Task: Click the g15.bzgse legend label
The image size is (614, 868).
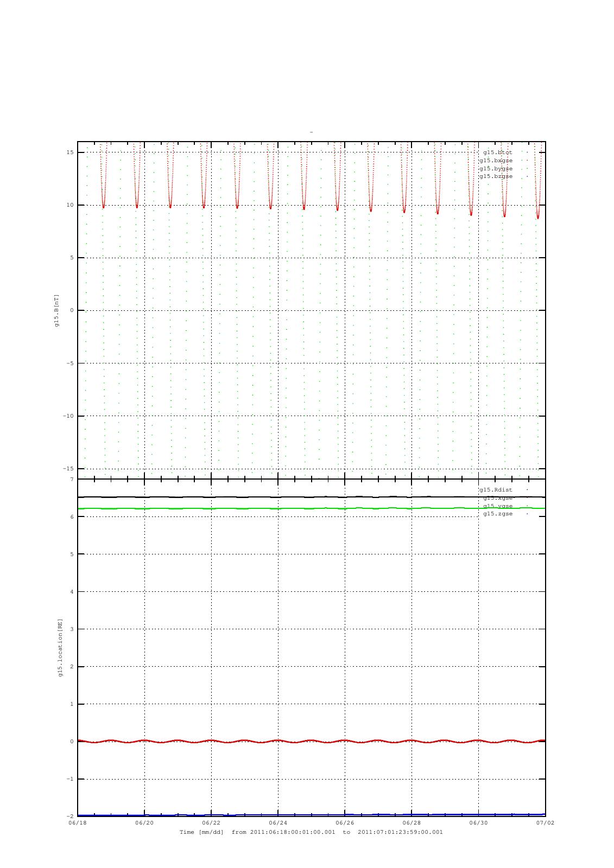Action: [496, 176]
